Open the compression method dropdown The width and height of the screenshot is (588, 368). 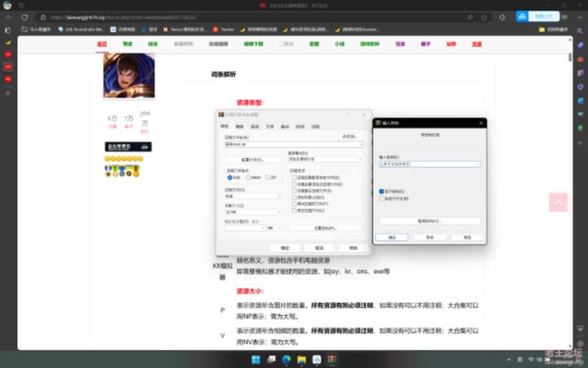click(253, 196)
